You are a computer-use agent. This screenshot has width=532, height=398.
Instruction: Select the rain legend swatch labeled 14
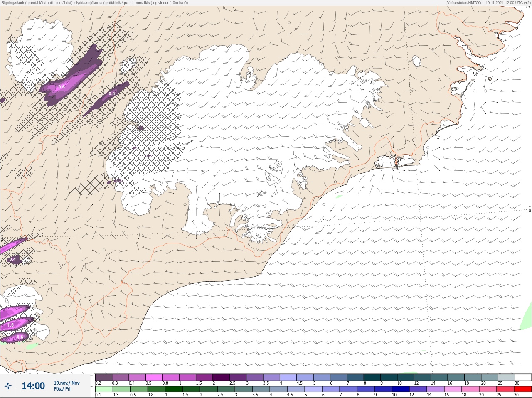tap(436, 389)
